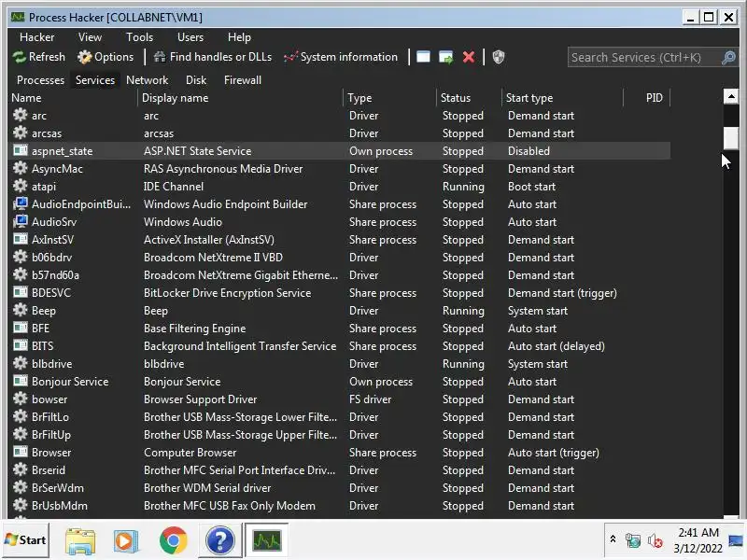This screenshot has width=747, height=560.
Task: Select the bowser driver gear icon
Action: click(x=20, y=399)
